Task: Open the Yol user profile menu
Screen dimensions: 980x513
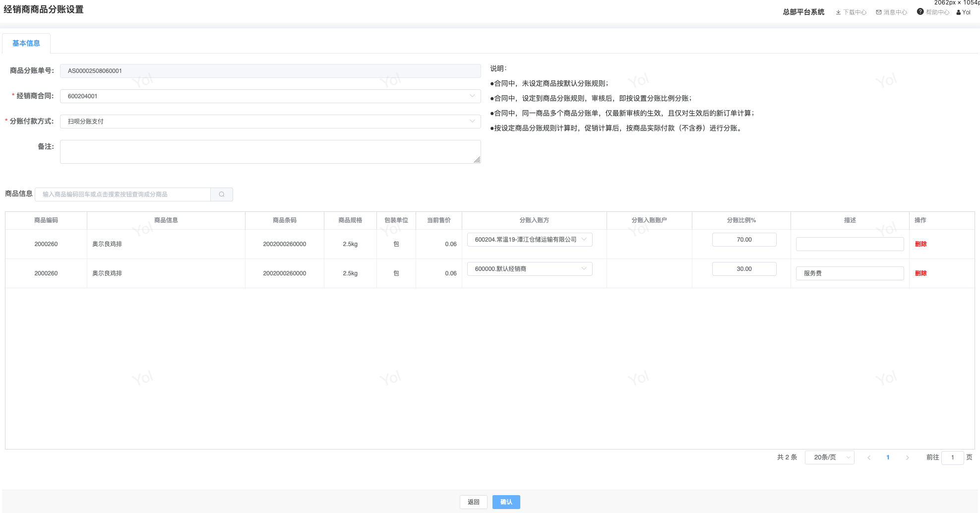Action: [964, 12]
